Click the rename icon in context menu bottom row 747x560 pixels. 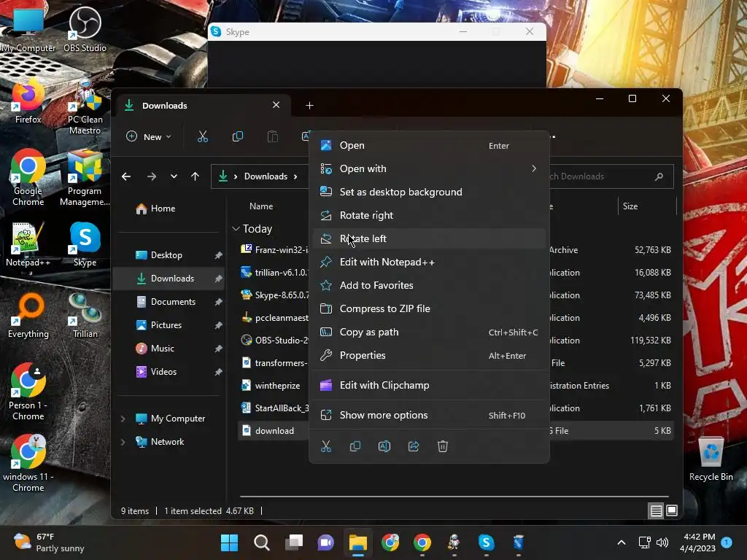(x=384, y=446)
